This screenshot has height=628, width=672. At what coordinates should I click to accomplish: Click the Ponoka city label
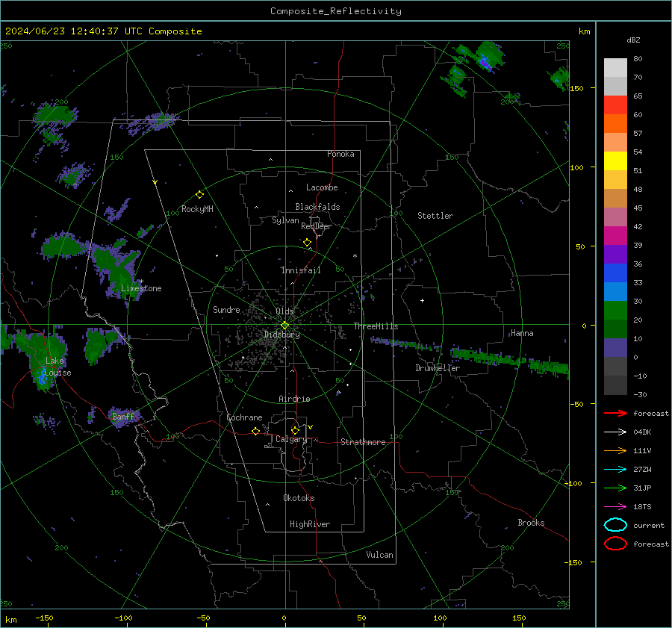pyautogui.click(x=340, y=154)
